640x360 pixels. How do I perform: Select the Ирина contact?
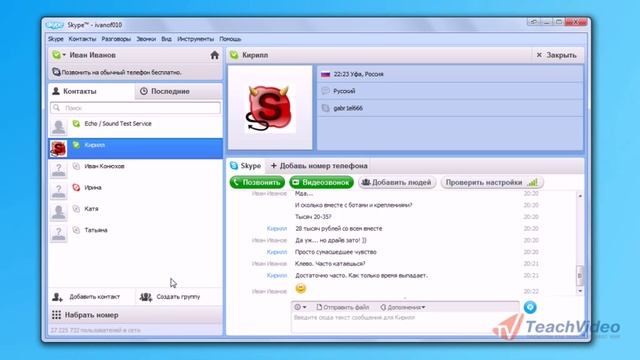click(136, 191)
